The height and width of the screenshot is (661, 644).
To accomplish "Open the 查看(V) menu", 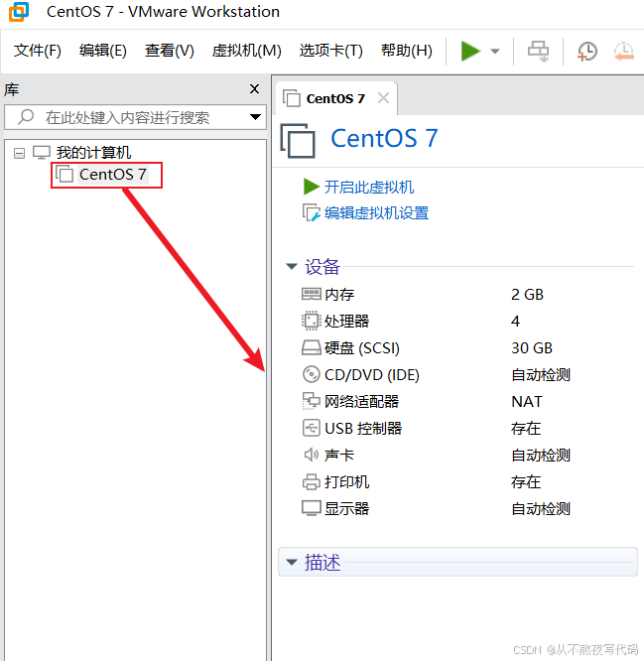I will pos(170,51).
